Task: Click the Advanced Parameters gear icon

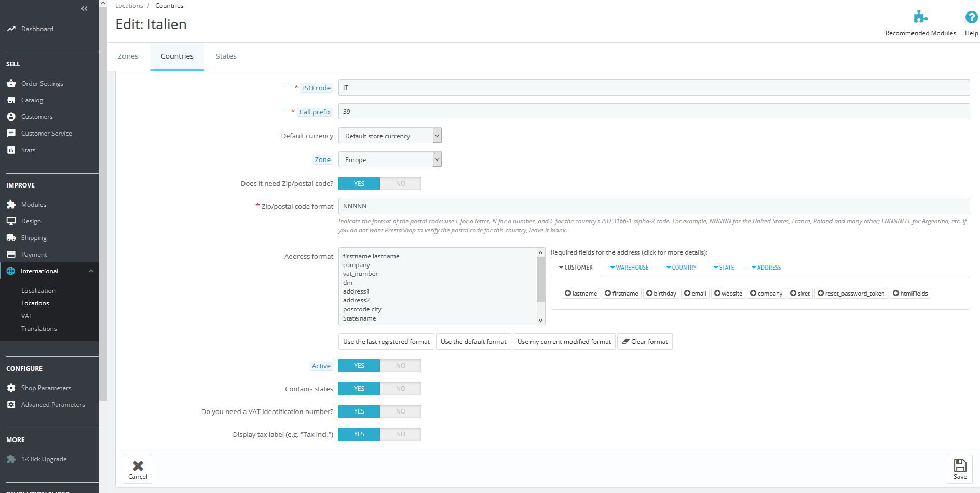Action: point(11,404)
